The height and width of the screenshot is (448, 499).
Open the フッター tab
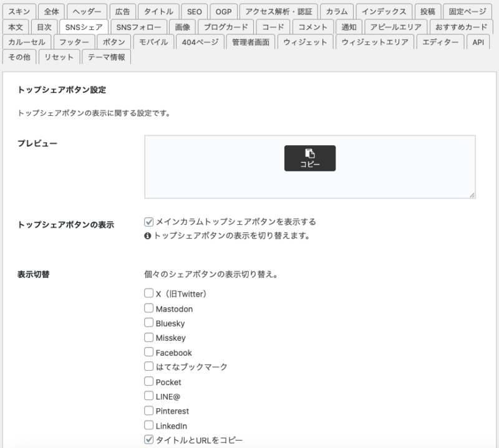[x=74, y=42]
